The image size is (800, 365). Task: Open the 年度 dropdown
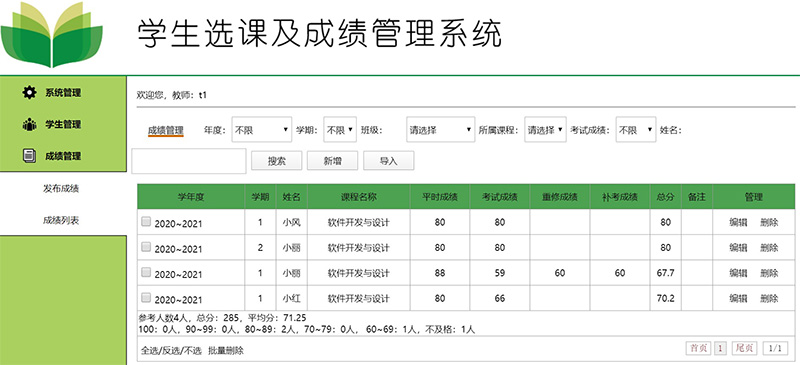[262, 130]
